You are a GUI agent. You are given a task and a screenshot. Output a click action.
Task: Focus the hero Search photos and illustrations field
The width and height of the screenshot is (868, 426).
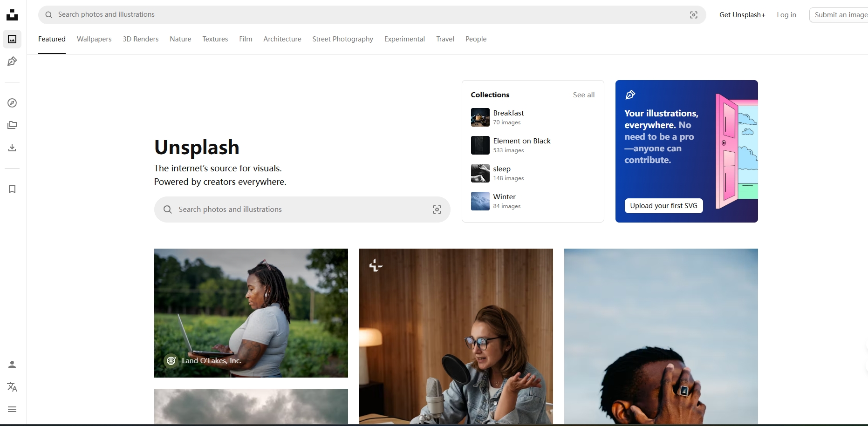pyautogui.click(x=298, y=210)
